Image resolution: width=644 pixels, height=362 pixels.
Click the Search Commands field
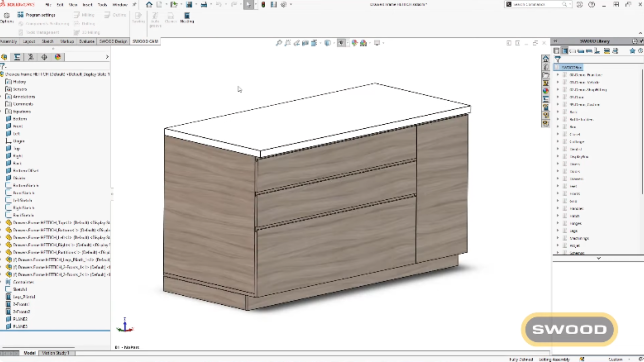click(x=538, y=4)
